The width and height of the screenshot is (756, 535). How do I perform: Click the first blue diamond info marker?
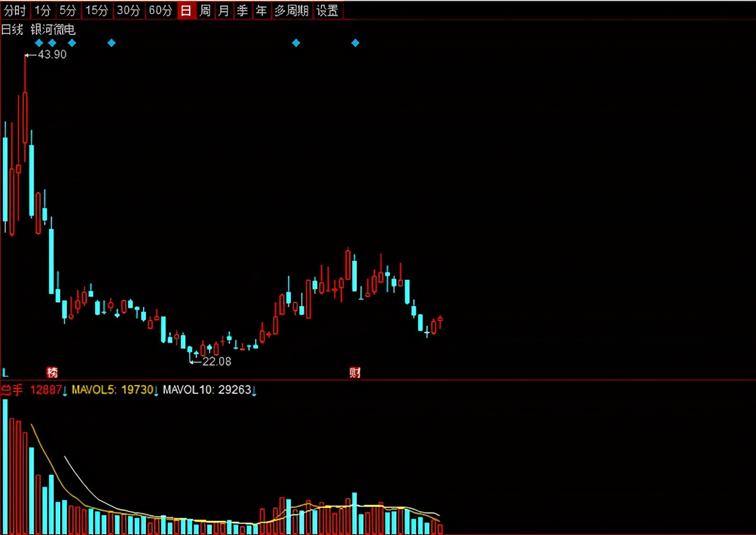click(x=39, y=43)
